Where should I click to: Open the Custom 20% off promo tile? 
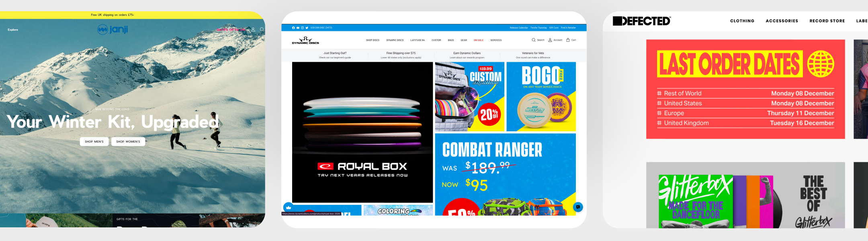pyautogui.click(x=469, y=96)
